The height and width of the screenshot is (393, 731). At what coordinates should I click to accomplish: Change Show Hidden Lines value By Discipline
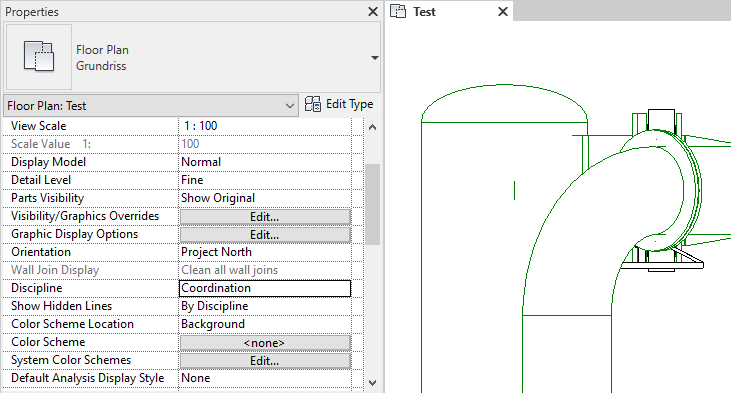point(265,306)
